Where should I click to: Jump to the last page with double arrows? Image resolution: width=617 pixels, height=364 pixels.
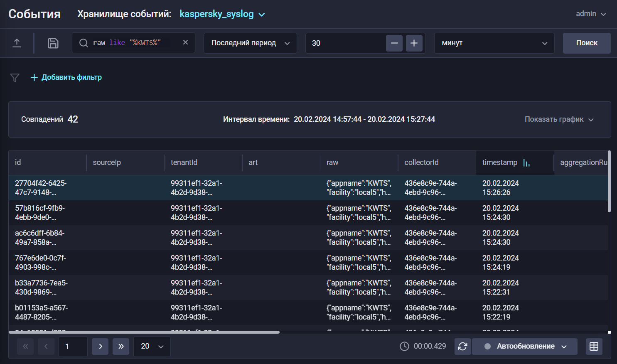click(x=120, y=346)
